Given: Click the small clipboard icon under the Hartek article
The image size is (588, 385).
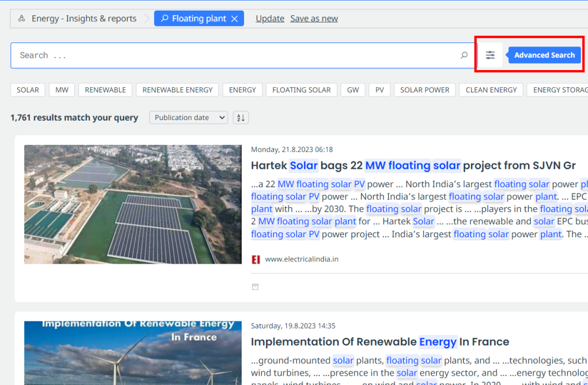Looking at the screenshot, I should [x=255, y=287].
